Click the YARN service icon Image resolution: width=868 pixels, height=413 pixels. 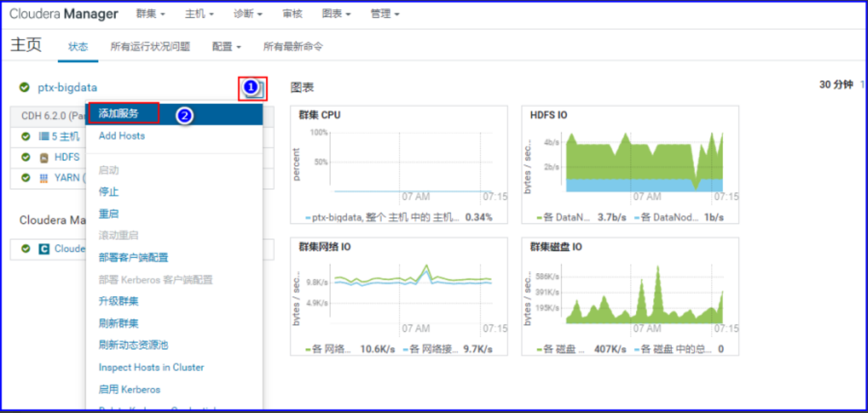pyautogui.click(x=44, y=178)
